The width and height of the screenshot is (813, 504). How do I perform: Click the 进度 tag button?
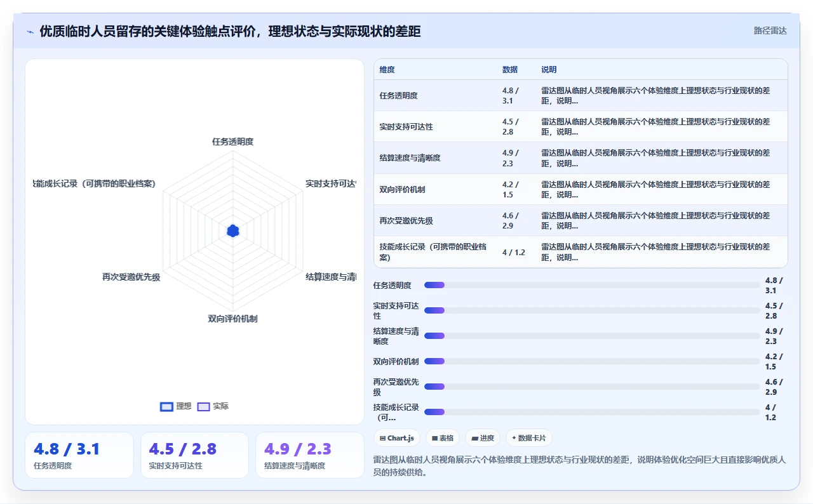483,438
